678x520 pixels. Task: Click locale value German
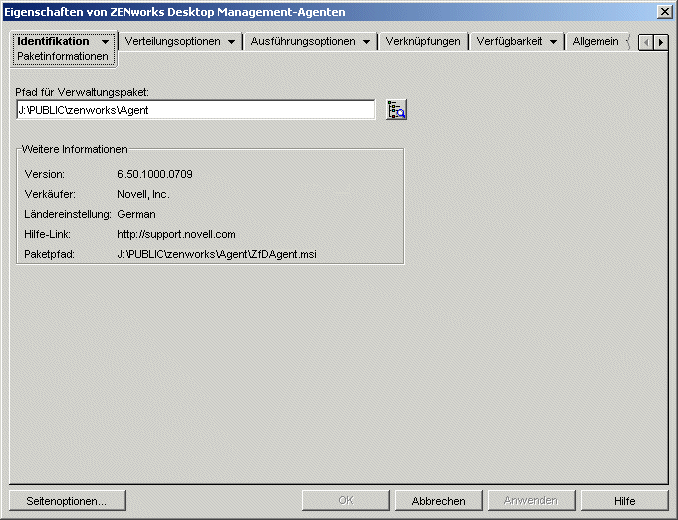click(x=136, y=214)
